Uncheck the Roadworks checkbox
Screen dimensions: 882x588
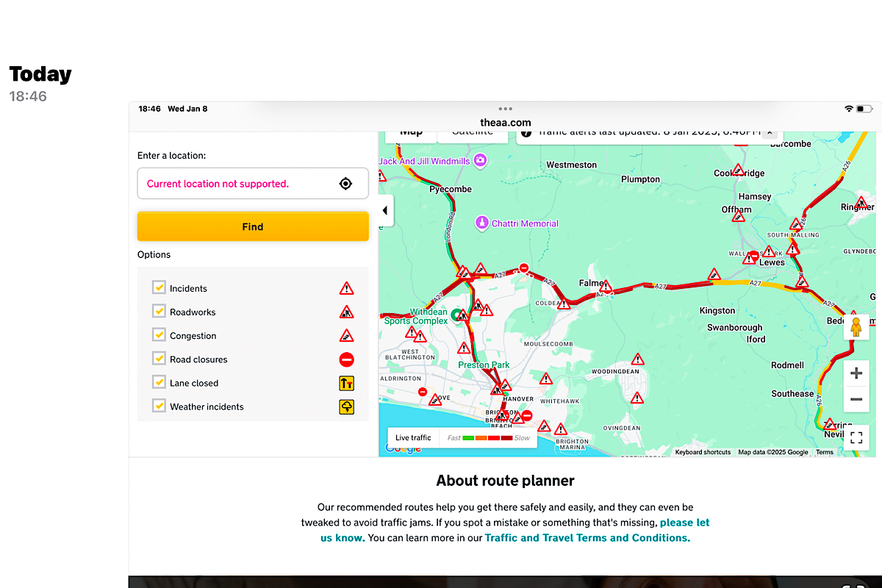click(x=159, y=311)
